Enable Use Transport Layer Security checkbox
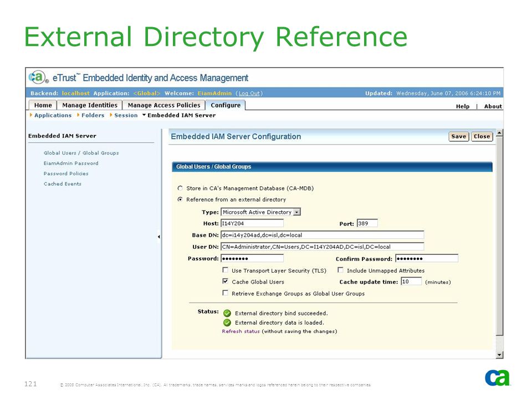 (226, 270)
